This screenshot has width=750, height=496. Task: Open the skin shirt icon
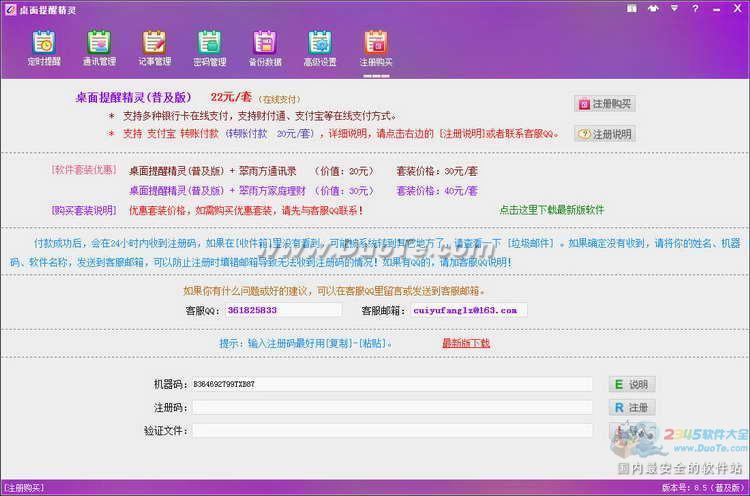point(653,8)
